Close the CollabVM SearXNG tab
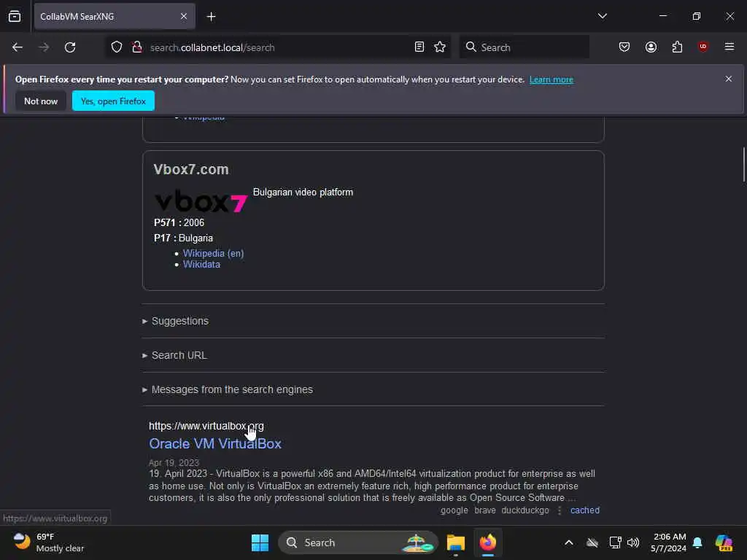Viewport: 747px width, 560px height. click(x=184, y=16)
